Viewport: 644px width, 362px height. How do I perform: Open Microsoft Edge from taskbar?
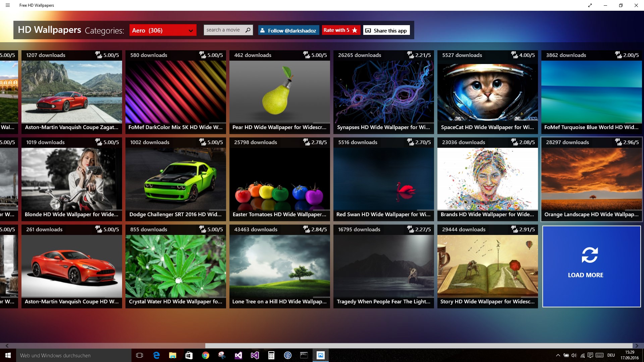pos(156,355)
